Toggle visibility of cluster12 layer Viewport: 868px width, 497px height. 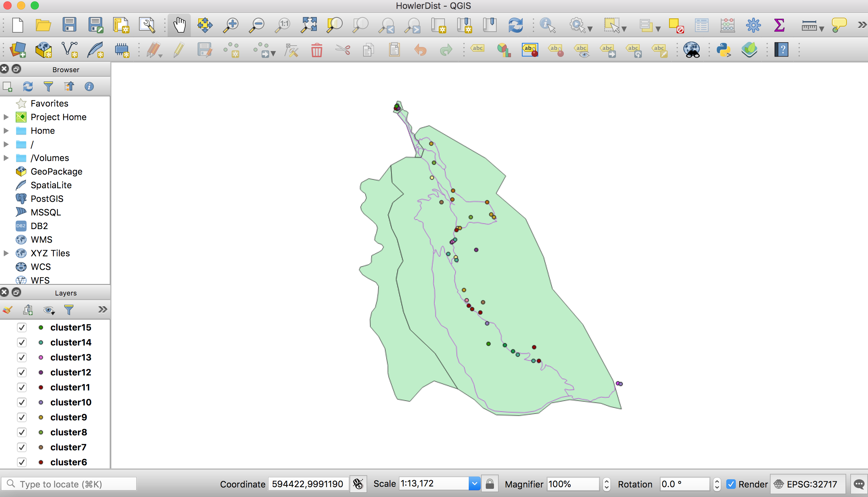(x=21, y=372)
